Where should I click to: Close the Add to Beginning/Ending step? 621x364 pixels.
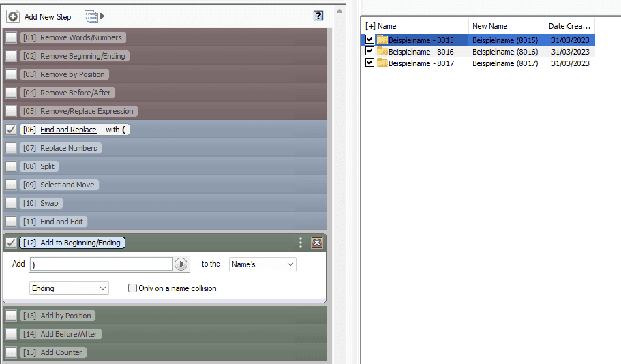click(317, 243)
